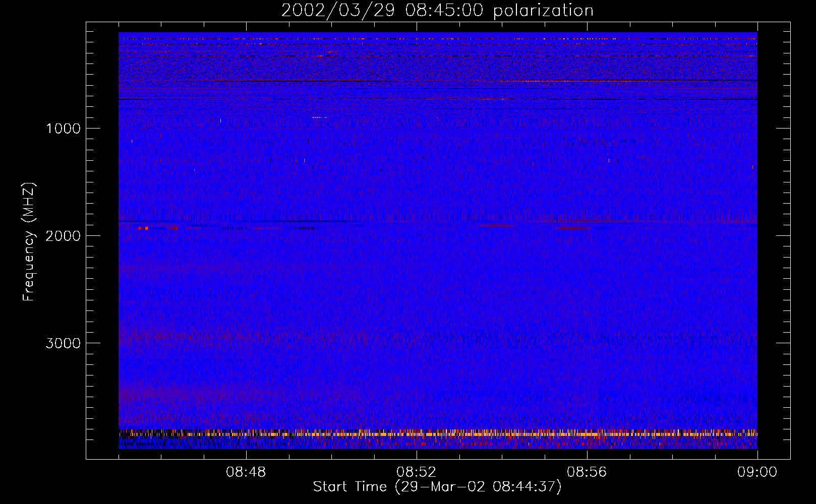Click the bright red-orange spot near 2000 MHz
This screenshot has width=816, height=504.
coord(143,228)
